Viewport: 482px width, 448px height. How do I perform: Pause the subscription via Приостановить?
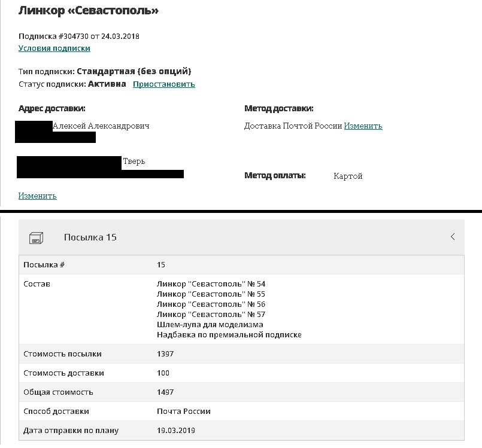163,84
